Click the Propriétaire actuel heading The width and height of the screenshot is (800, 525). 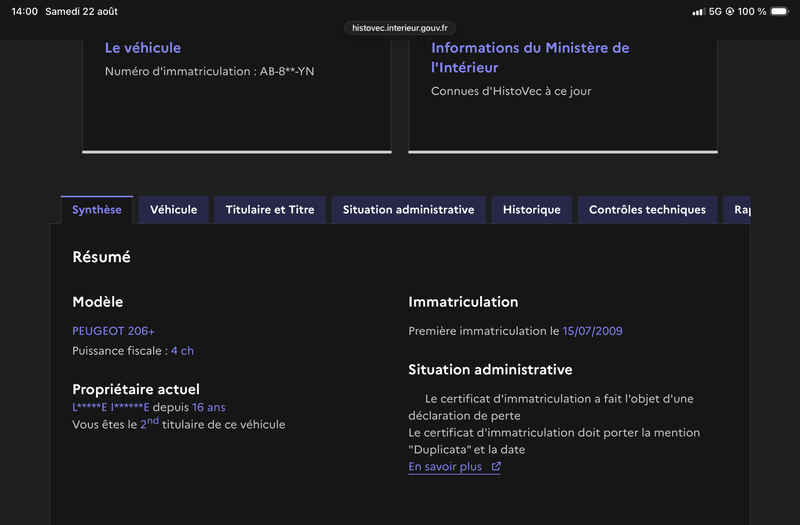tap(136, 389)
